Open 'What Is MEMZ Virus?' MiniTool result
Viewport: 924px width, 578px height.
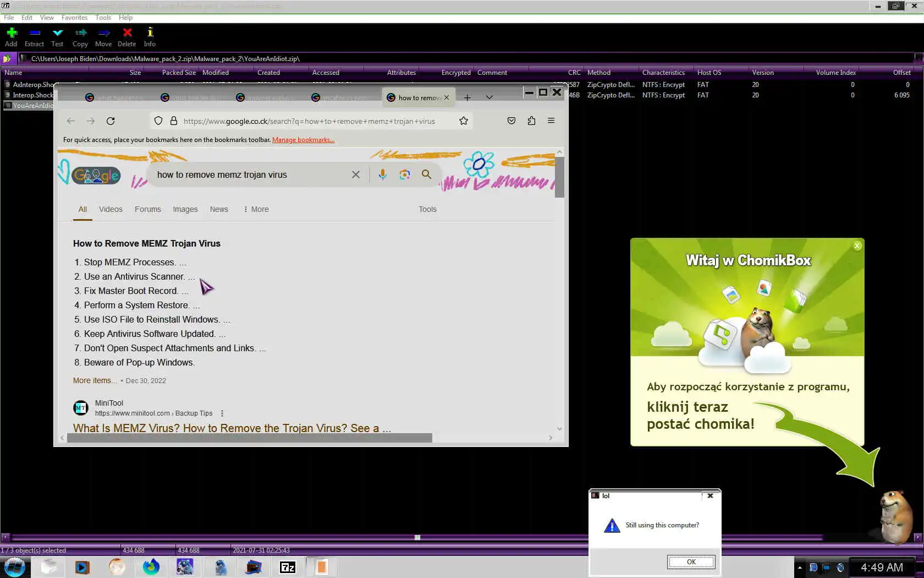pos(232,428)
